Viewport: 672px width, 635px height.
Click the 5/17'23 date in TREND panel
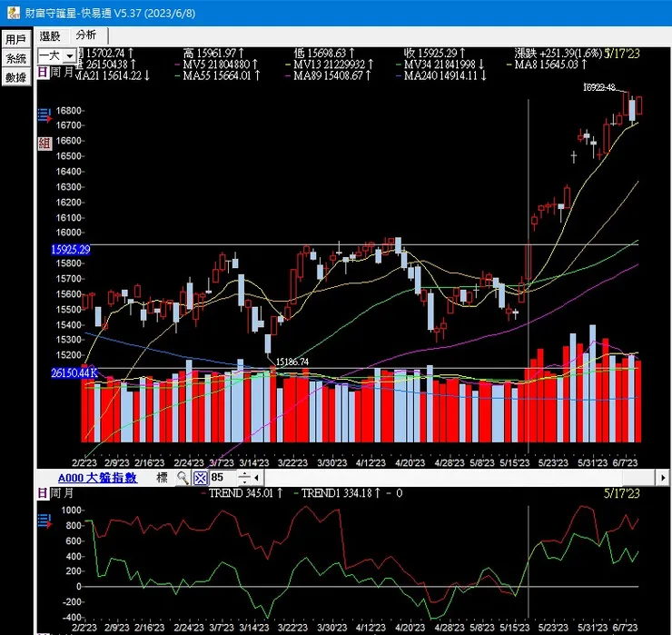(x=622, y=493)
